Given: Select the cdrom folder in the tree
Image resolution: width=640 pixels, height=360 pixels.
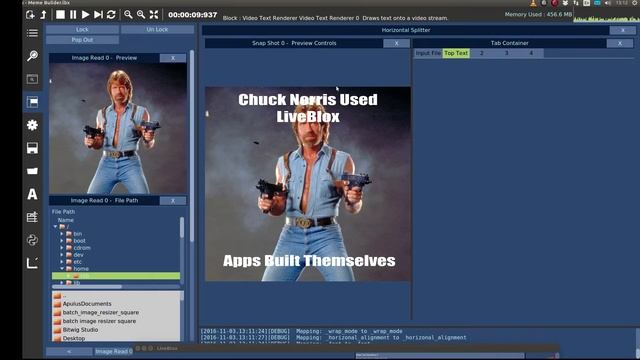Looking at the screenshot, I should coord(82,248).
